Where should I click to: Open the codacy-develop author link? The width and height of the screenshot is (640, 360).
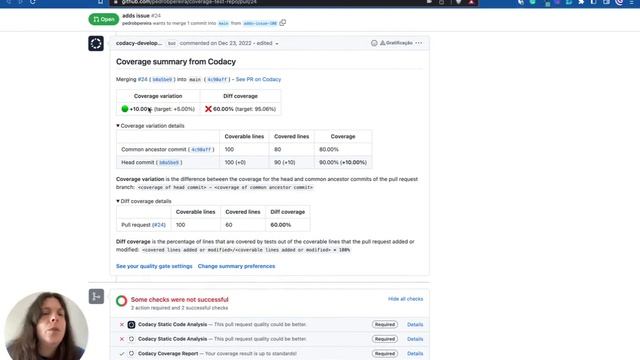[139, 43]
